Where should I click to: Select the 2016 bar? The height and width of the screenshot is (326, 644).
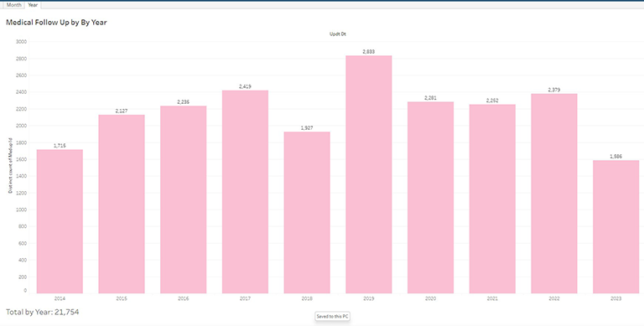(183, 199)
